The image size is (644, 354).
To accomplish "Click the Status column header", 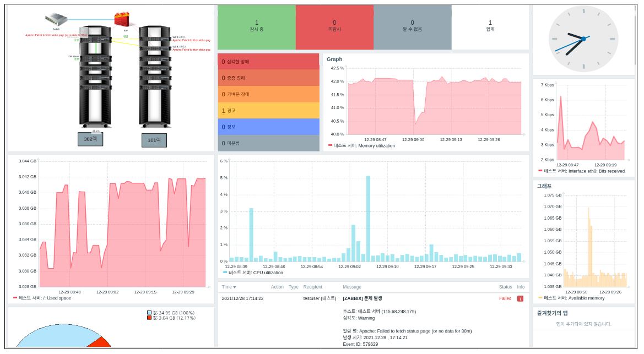I will pyautogui.click(x=506, y=287).
